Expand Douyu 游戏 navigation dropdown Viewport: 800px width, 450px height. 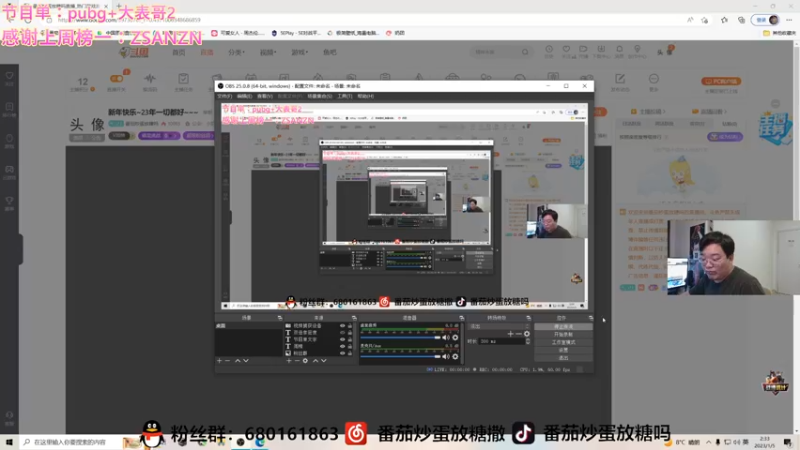299,52
